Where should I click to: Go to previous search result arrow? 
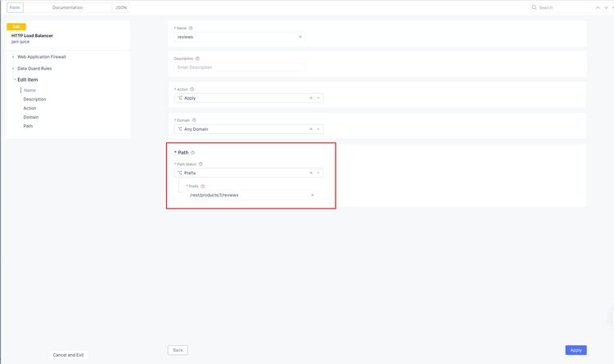point(597,7)
